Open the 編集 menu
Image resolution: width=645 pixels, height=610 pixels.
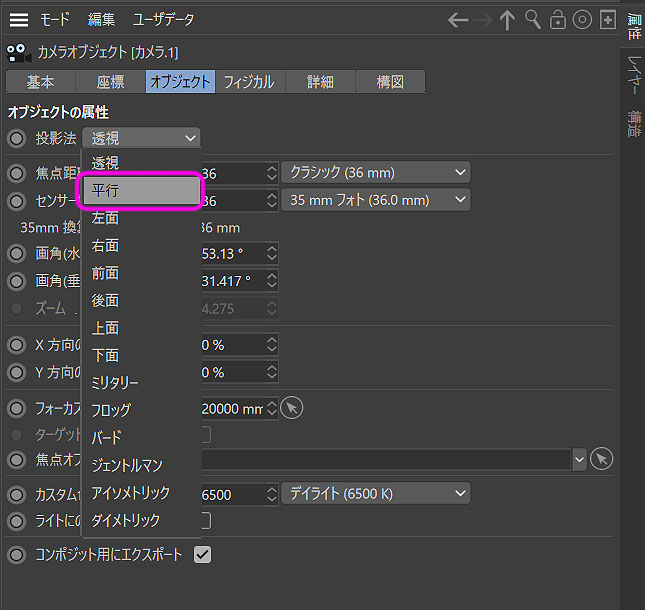tap(101, 19)
